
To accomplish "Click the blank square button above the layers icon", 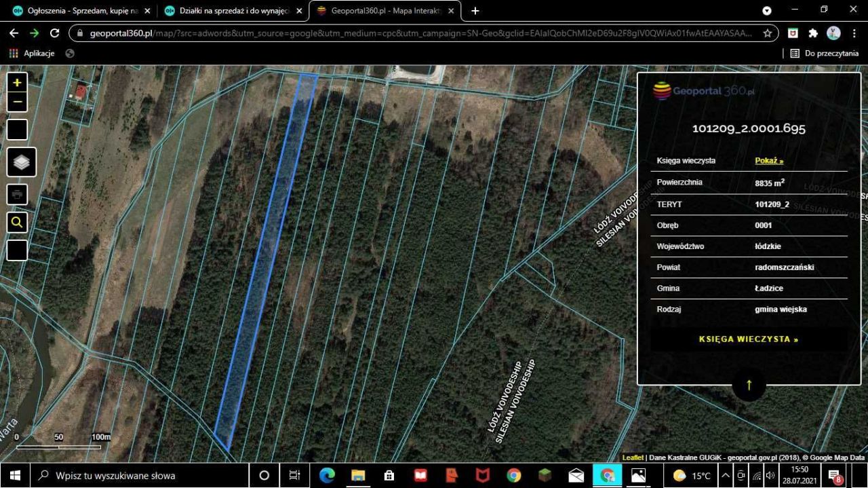I will click(17, 130).
